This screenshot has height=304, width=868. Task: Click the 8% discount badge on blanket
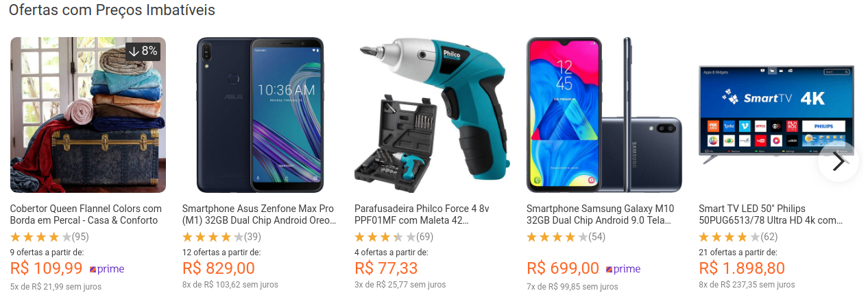coord(143,51)
